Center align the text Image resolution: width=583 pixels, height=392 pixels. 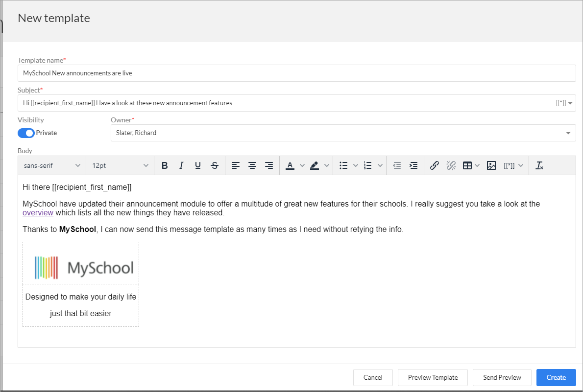pos(252,166)
